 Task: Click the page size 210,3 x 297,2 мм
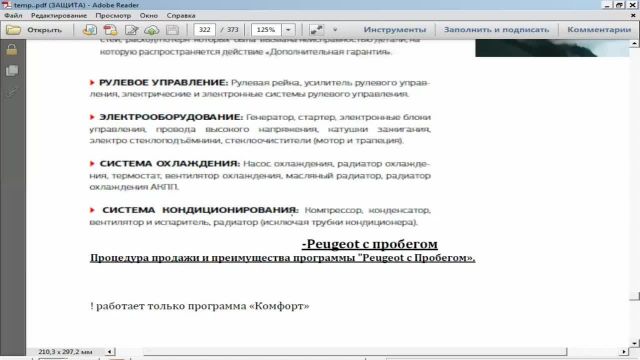point(65,351)
